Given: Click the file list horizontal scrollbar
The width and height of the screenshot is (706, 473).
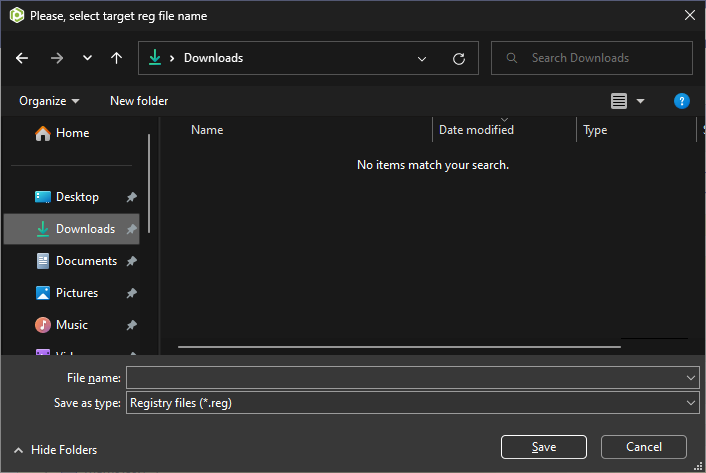Looking at the screenshot, I should (399, 347).
